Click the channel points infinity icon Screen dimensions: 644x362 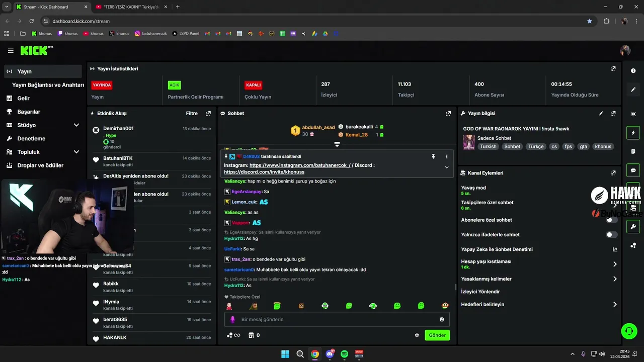point(233,335)
